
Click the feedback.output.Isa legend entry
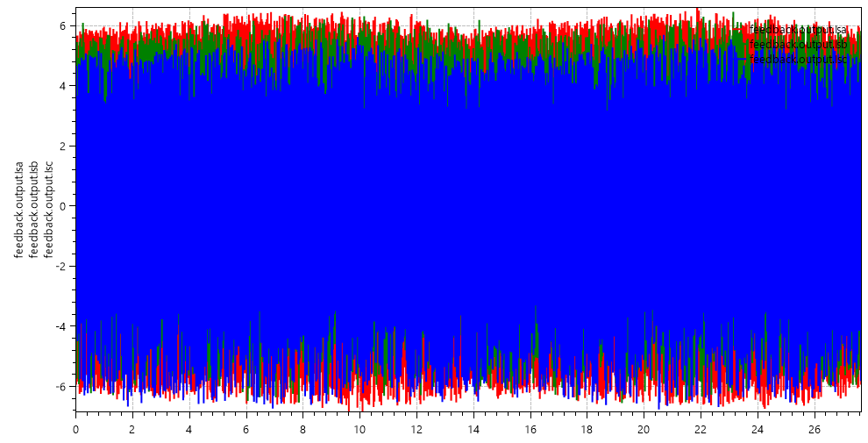pos(797,29)
